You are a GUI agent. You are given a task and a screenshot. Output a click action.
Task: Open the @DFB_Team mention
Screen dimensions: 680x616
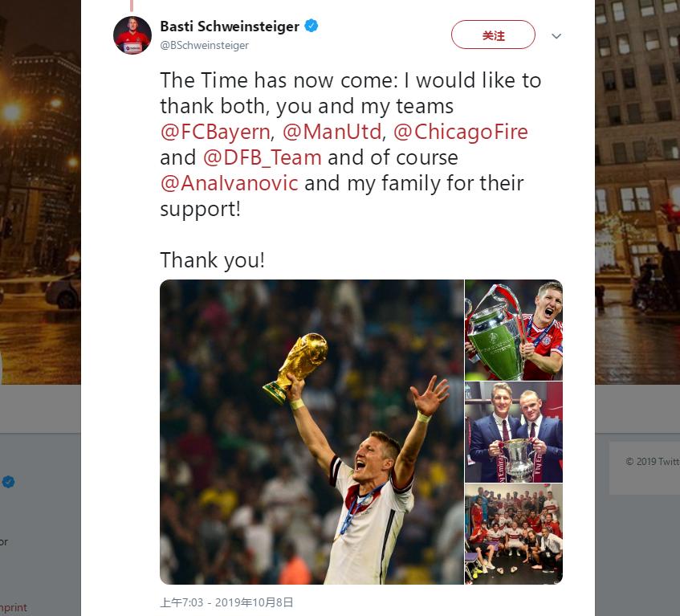click(x=263, y=157)
